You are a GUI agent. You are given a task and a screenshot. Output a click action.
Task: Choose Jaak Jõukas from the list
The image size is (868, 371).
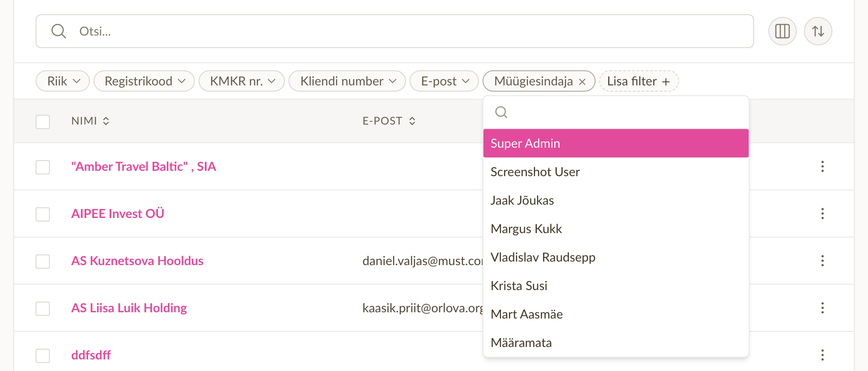tap(616, 200)
